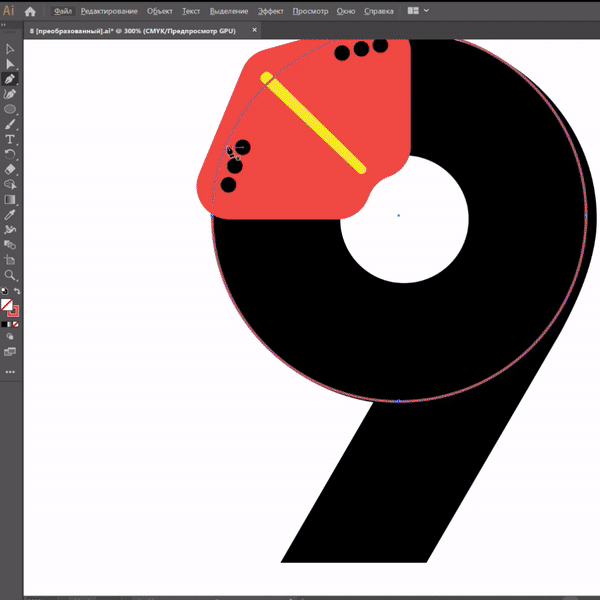This screenshot has width=600, height=600.
Task: Click the yellow line on the canvas
Action: click(x=313, y=121)
